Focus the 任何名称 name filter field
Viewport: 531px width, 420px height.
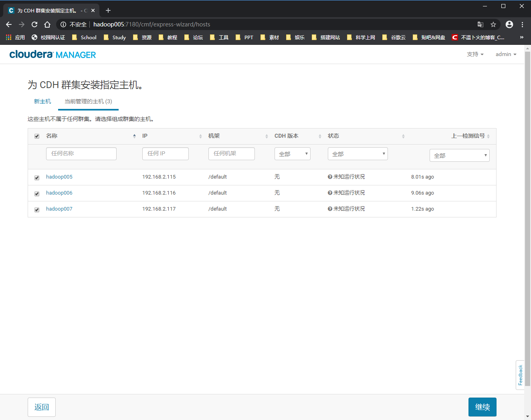[x=81, y=154]
